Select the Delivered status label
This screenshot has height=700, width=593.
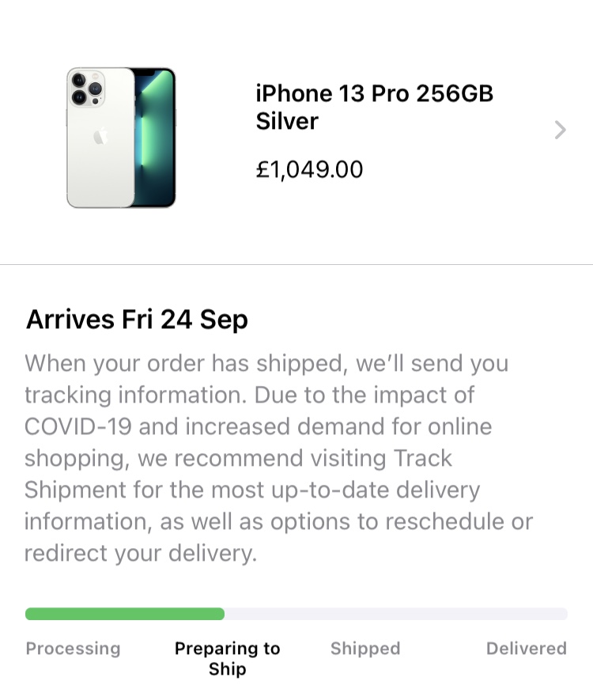point(527,649)
